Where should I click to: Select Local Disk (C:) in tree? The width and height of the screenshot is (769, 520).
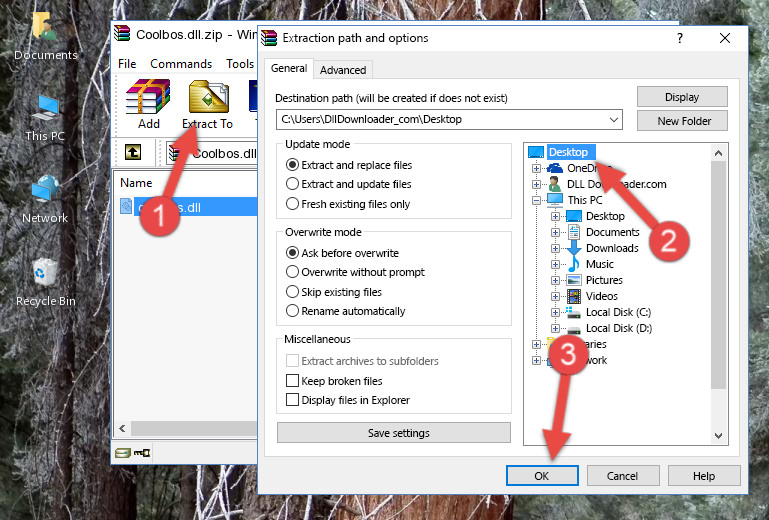[x=618, y=312]
